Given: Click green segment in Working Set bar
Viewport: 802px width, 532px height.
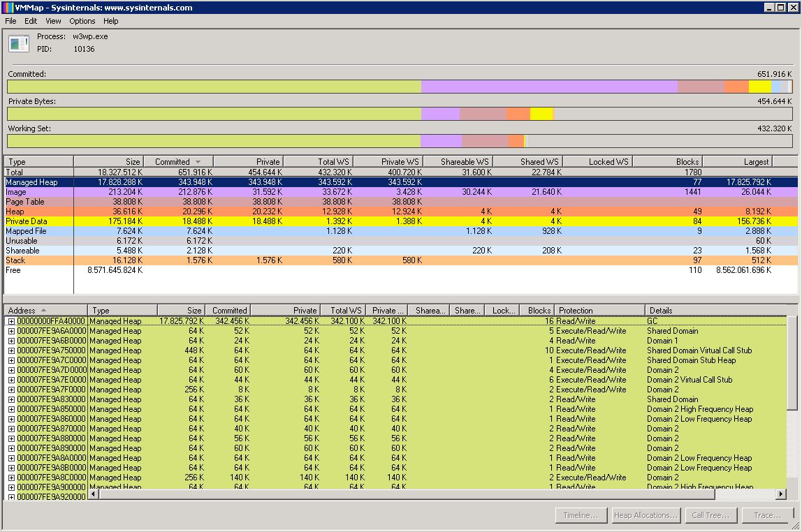Looking at the screenshot, I should point(214,141).
